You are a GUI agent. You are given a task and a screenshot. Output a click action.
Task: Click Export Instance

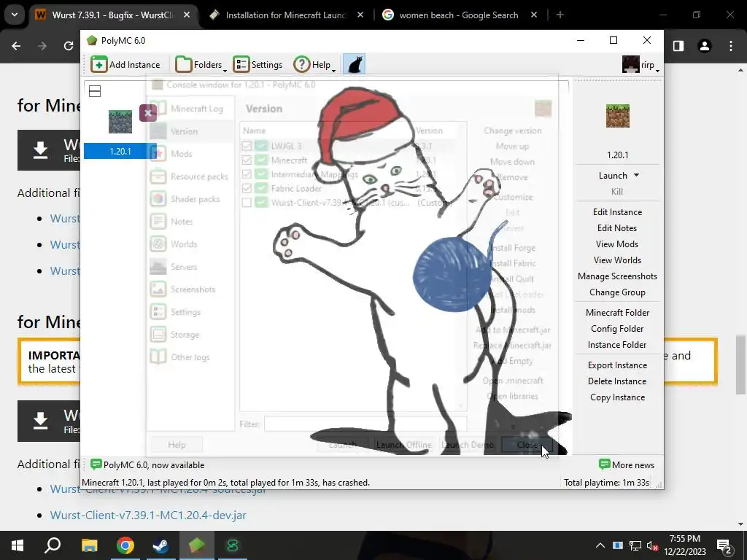617,365
